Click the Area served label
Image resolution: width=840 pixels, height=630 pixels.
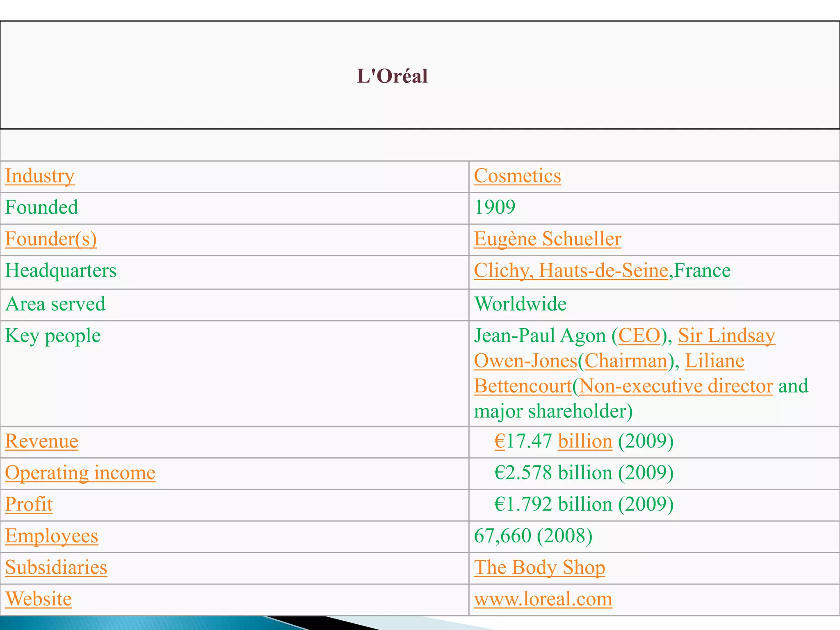point(55,304)
